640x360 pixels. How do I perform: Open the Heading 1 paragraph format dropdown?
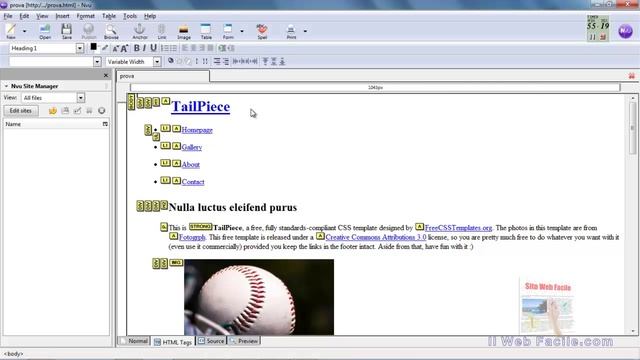(x=80, y=48)
